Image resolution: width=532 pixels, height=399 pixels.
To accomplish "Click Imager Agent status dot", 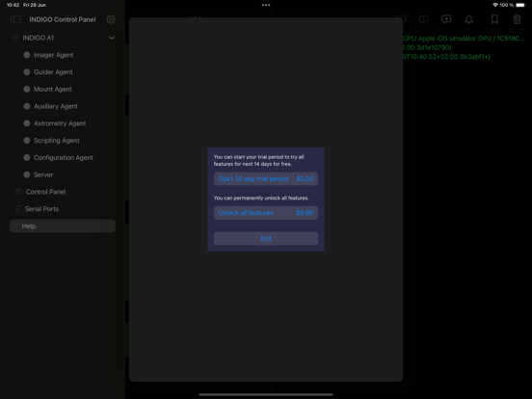I will (27, 55).
